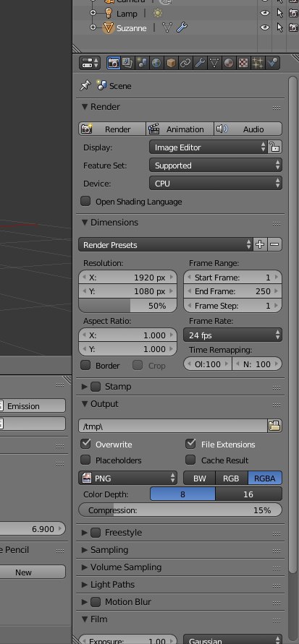The image size is (299, 644).
Task: Expand the Suzanne tree item in outliner
Action: (93, 27)
